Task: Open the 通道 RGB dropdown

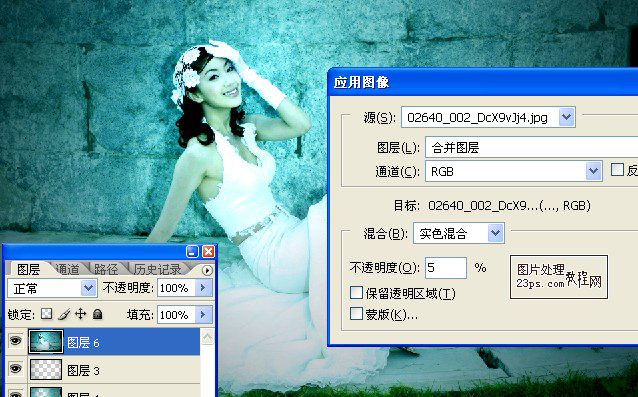Action: pyautogui.click(x=594, y=171)
